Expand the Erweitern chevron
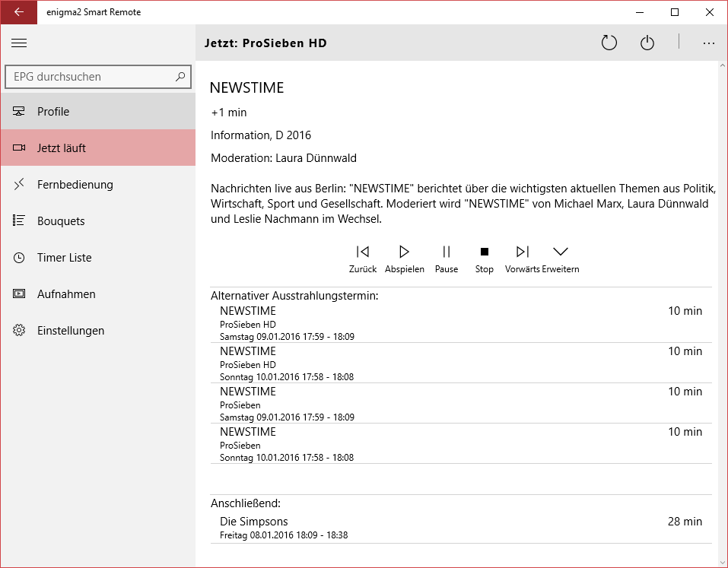 point(561,250)
